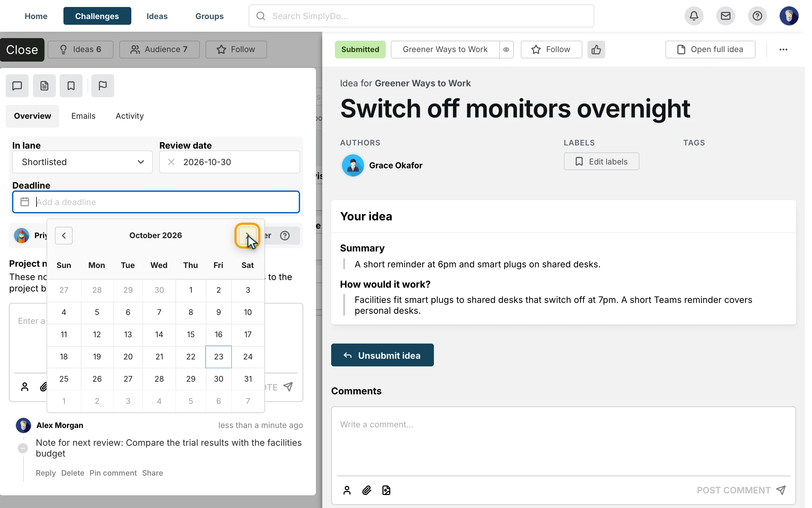This screenshot has width=812, height=508.
Task: Go to Home in navigation
Action: click(36, 16)
